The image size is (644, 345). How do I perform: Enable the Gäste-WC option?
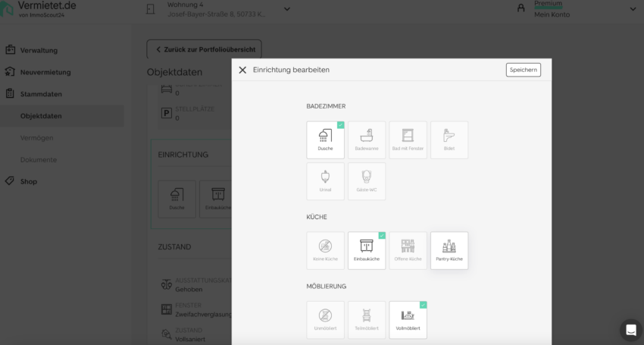(367, 181)
